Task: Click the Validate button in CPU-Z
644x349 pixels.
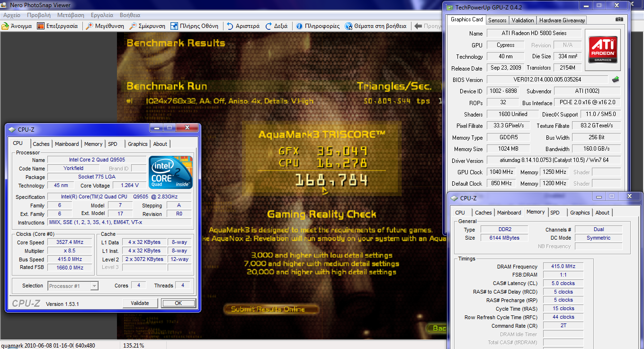Action: (140, 303)
